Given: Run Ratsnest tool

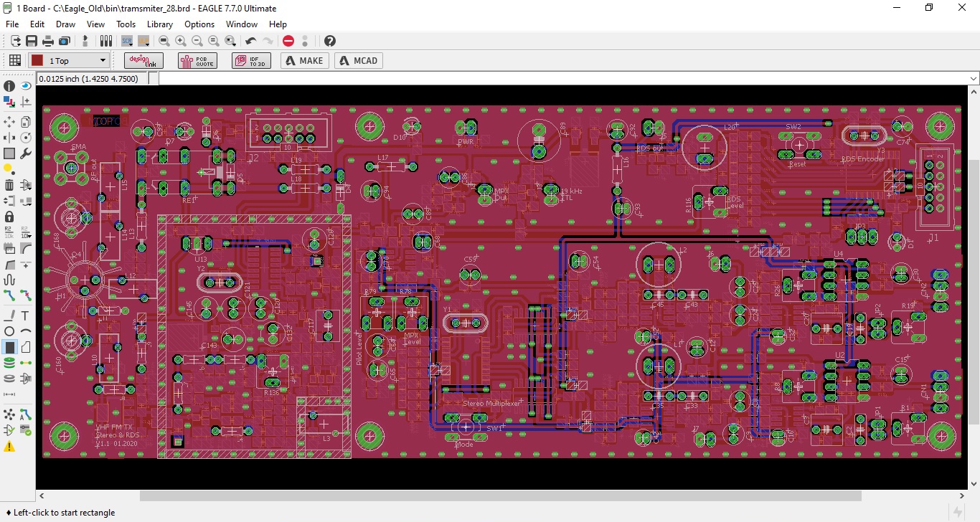Looking at the screenshot, I should tap(9, 414).
